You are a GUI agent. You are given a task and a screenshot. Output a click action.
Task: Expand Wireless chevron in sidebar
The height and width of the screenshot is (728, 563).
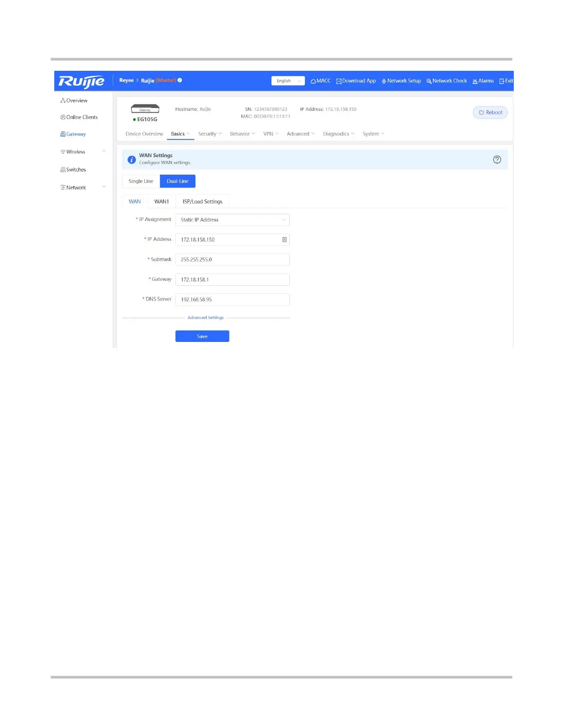104,151
